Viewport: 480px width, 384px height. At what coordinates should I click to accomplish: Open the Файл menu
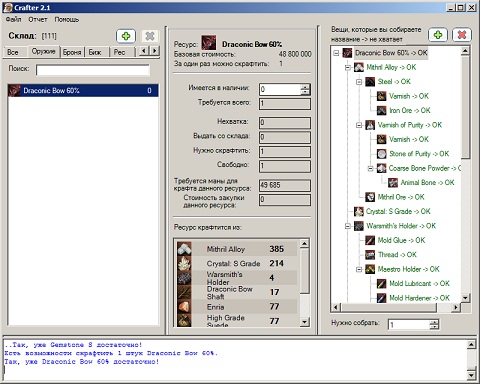pos(13,19)
